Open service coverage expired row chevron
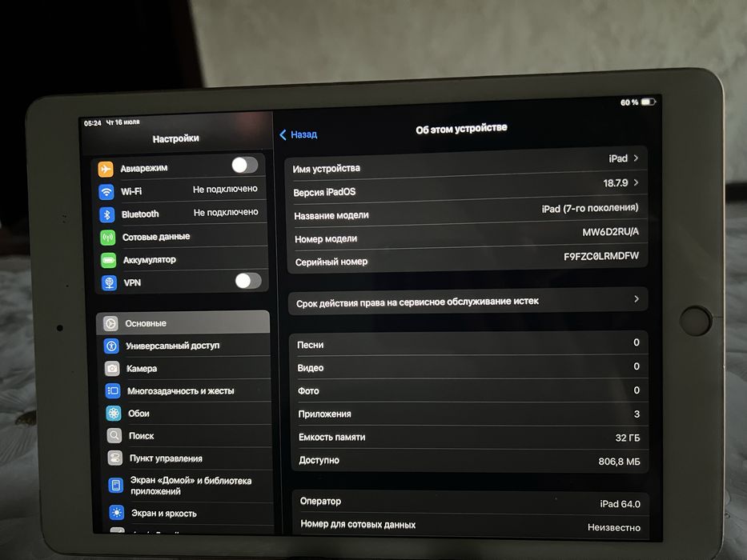 tap(637, 298)
